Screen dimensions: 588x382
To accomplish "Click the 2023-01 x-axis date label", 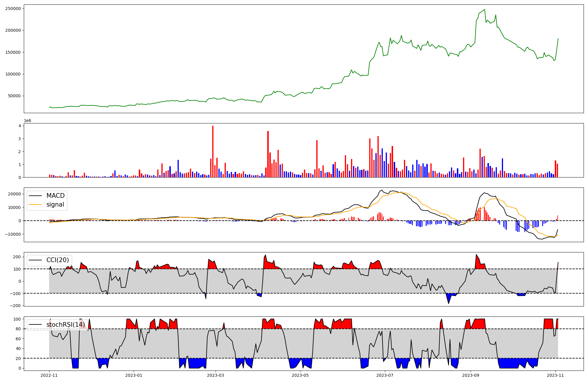I will pyautogui.click(x=134, y=375).
